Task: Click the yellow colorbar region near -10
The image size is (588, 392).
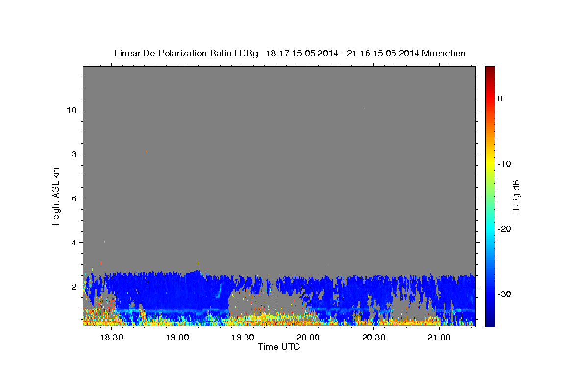Action: click(x=490, y=164)
